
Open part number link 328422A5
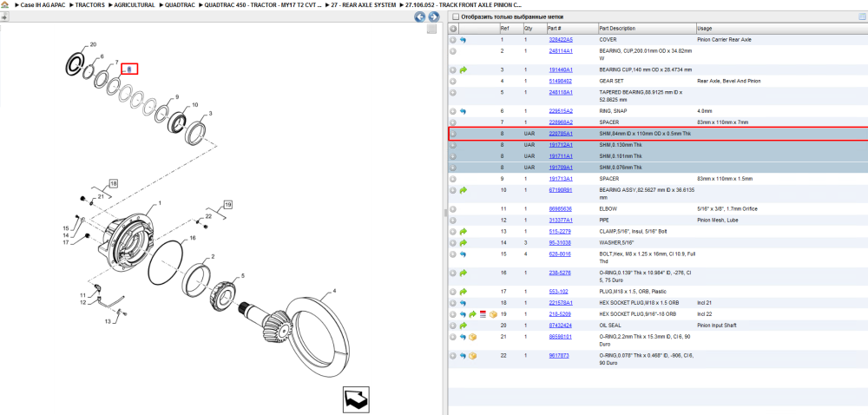pyautogui.click(x=560, y=40)
